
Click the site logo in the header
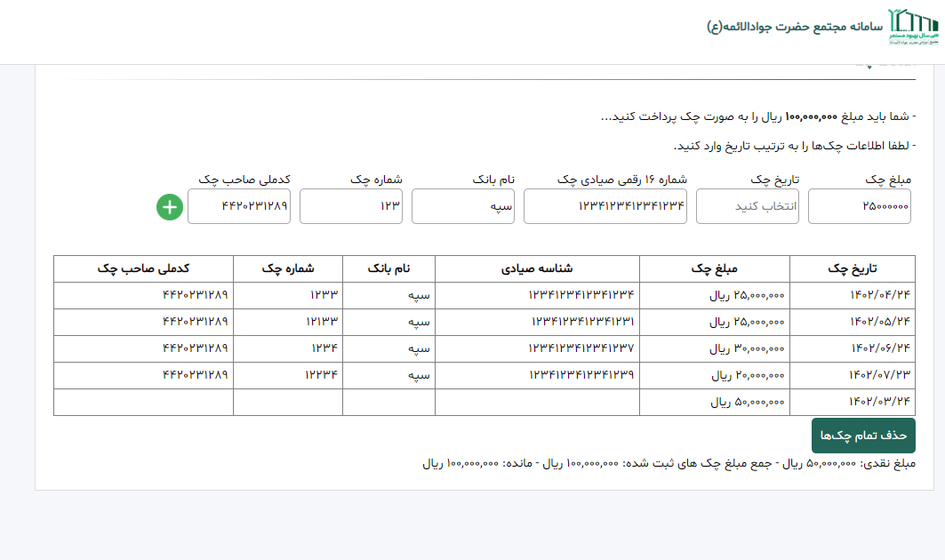coord(912,28)
